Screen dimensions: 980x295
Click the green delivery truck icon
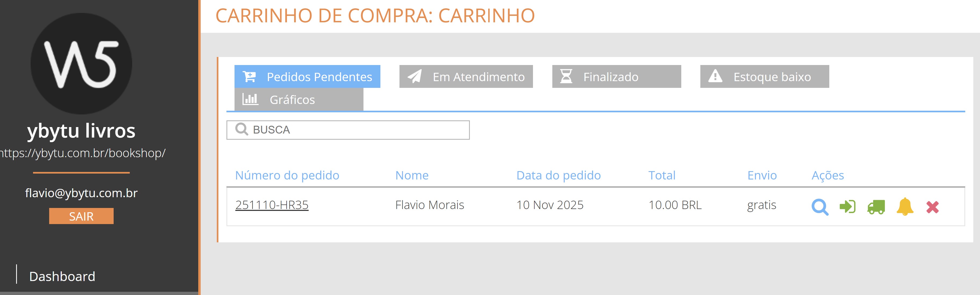876,207
